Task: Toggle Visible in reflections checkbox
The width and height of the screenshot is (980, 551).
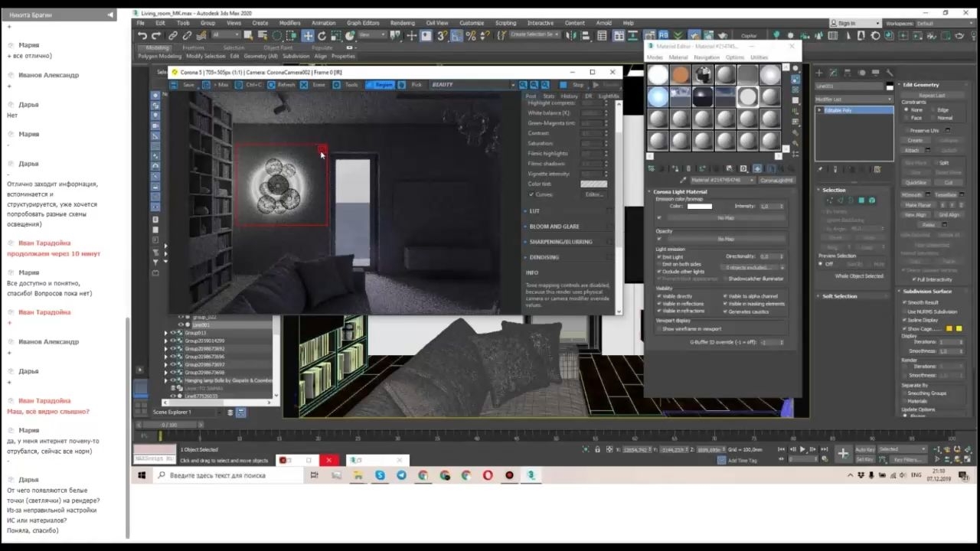Action: [x=659, y=304]
